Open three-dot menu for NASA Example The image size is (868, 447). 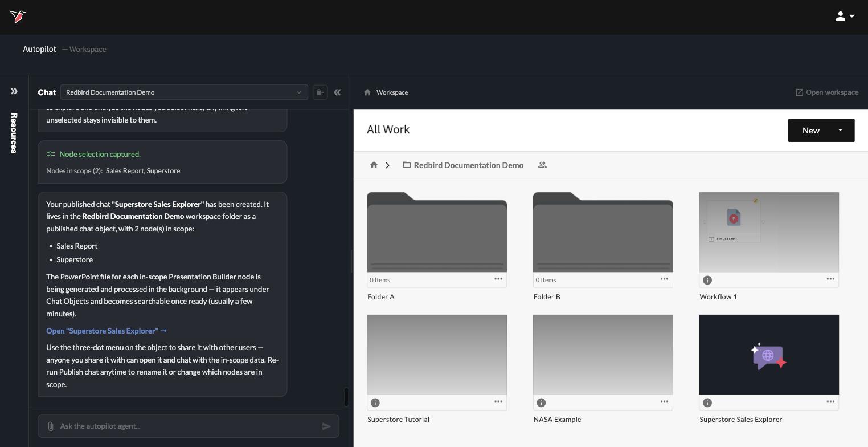pos(664,401)
